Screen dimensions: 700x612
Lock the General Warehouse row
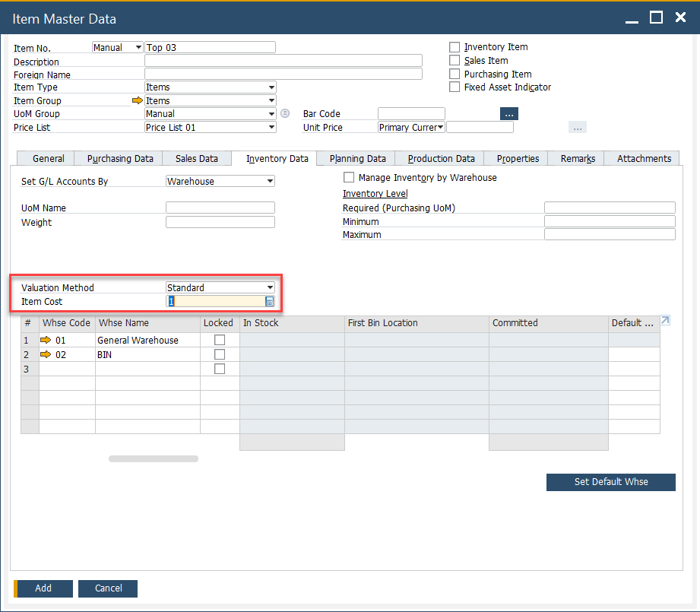point(220,340)
